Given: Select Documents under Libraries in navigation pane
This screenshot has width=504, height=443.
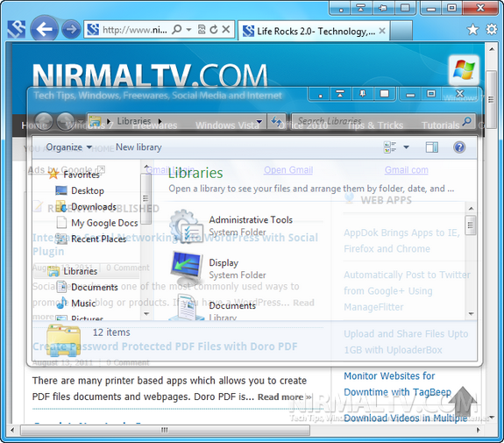Looking at the screenshot, I should tap(87, 287).
